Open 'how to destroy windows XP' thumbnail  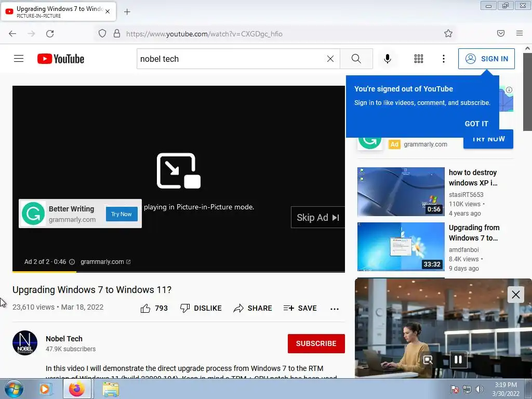pyautogui.click(x=401, y=191)
